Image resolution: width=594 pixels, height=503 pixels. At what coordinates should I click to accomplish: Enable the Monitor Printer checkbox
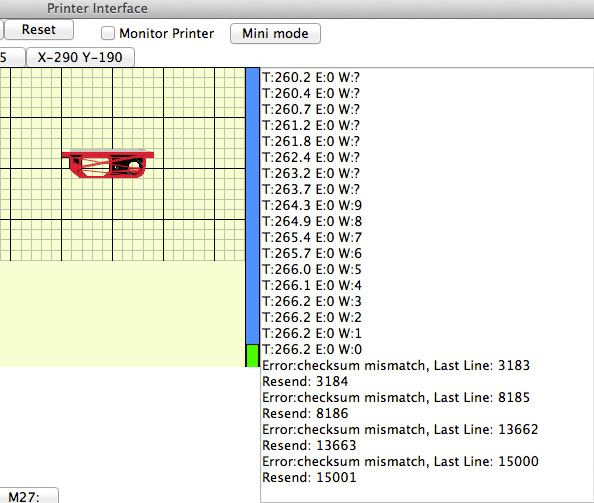(108, 33)
